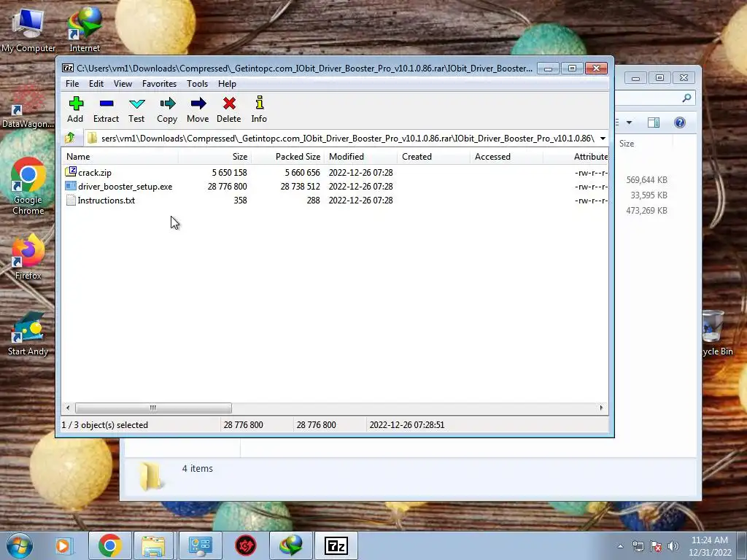The image size is (747, 560).
Task: Click crack.zip size value 5 650 158
Action: coord(230,172)
